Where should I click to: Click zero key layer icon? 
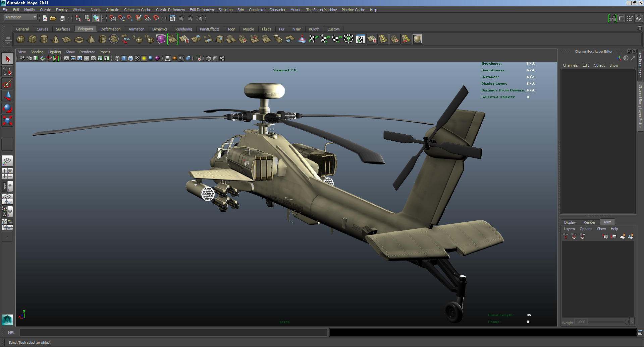tap(566, 236)
